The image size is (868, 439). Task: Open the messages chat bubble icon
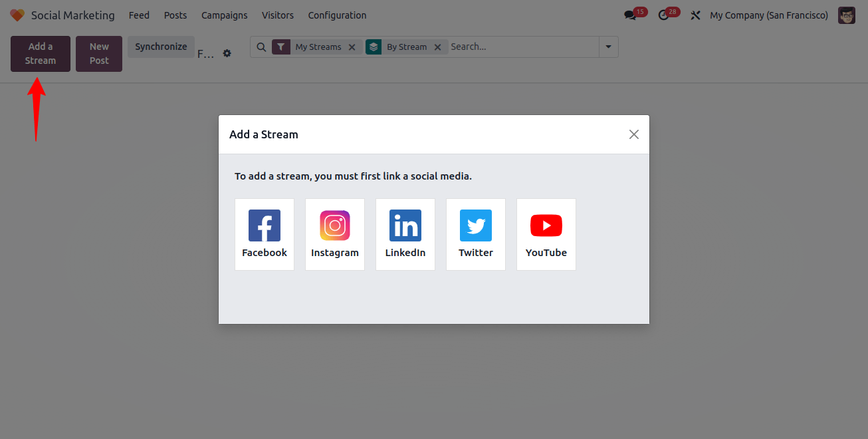[x=629, y=15]
